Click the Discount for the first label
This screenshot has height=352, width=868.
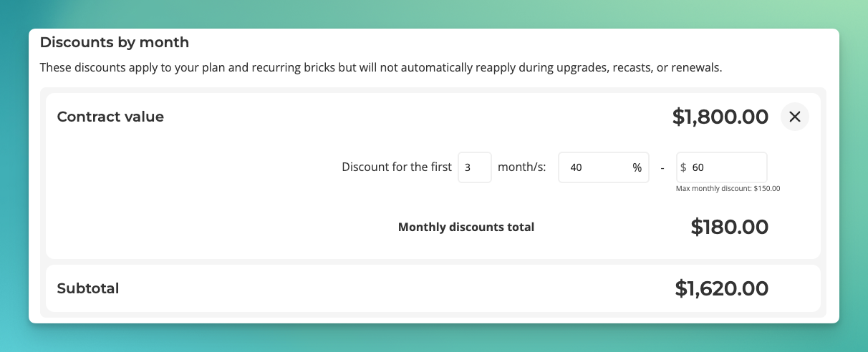click(397, 167)
